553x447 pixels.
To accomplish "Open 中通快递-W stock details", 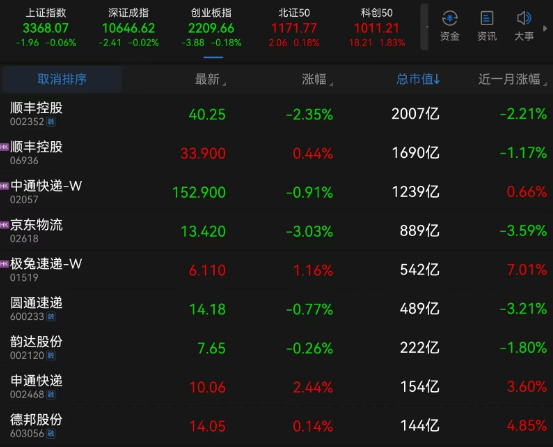I will pyautogui.click(x=276, y=192).
